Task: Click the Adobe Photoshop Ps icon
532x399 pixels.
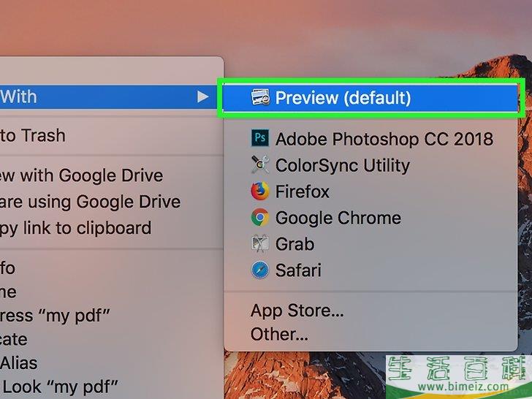Action: pyautogui.click(x=260, y=137)
